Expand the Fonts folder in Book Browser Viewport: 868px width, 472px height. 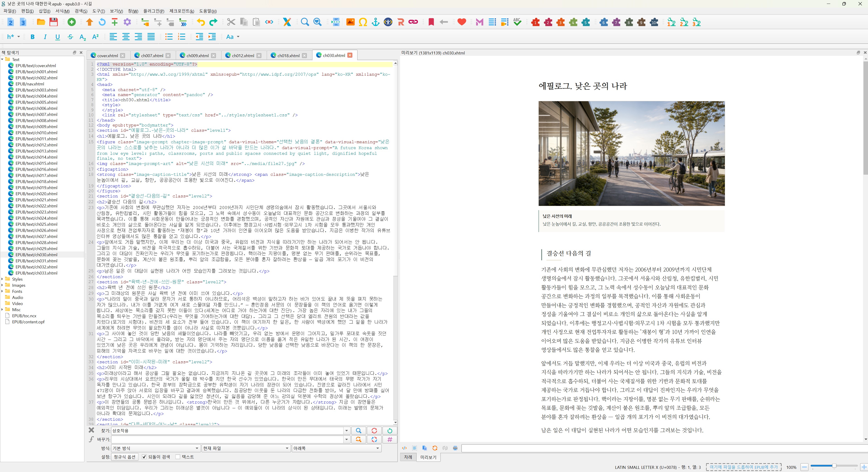2,291
